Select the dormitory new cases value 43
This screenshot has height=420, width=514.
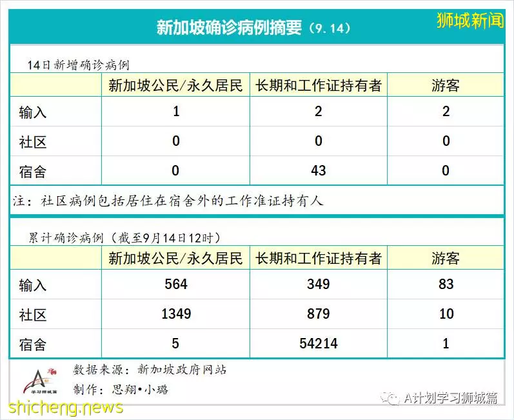pos(319,170)
